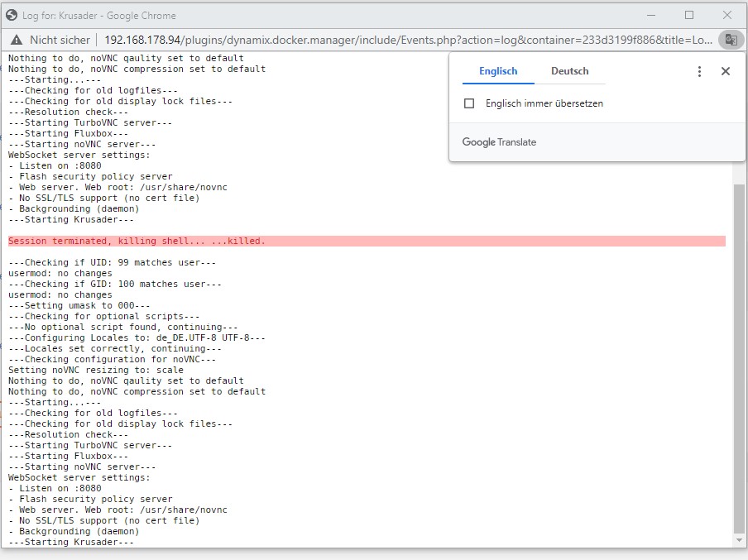Close the Log for Krusader window
Screen dimensions: 748x560
pyautogui.click(x=727, y=15)
